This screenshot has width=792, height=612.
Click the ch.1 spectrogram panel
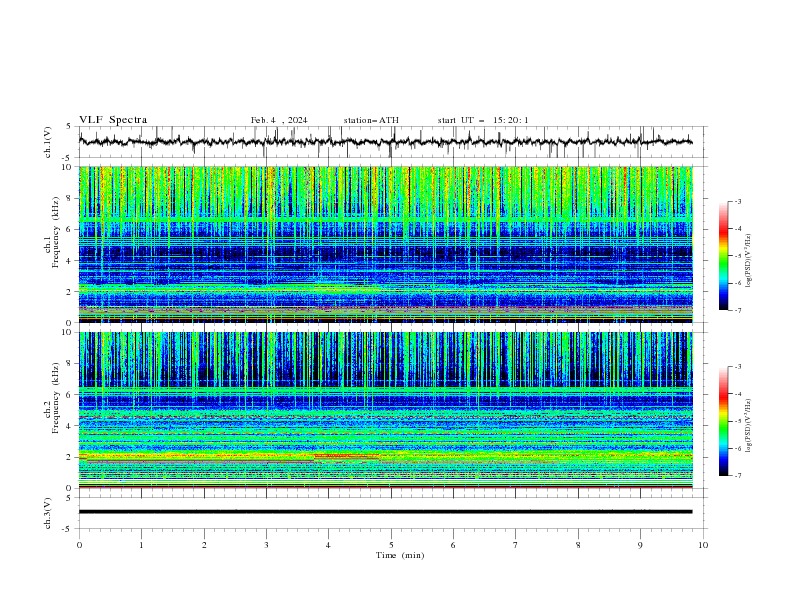click(386, 244)
